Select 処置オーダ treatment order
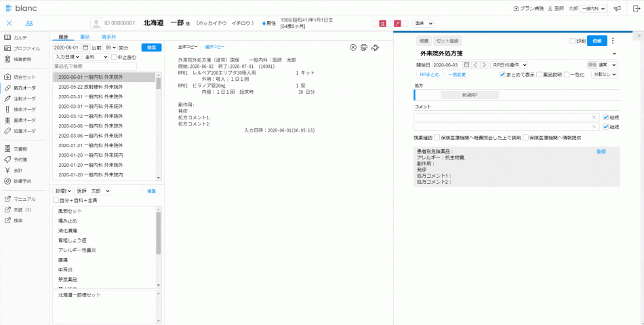This screenshot has height=325, width=644. click(20, 131)
